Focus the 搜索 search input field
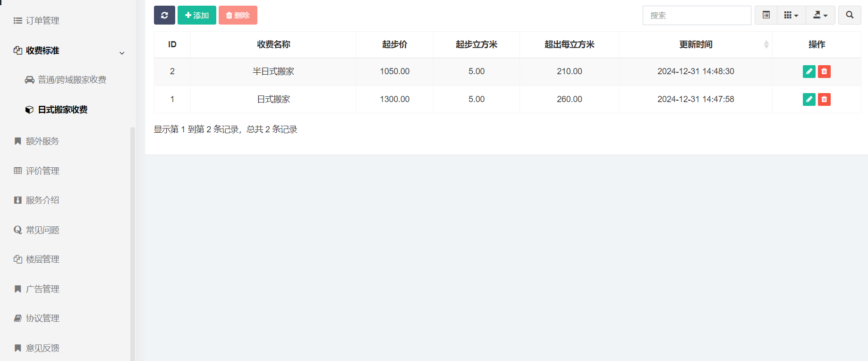Image resolution: width=868 pixels, height=361 pixels. click(697, 15)
